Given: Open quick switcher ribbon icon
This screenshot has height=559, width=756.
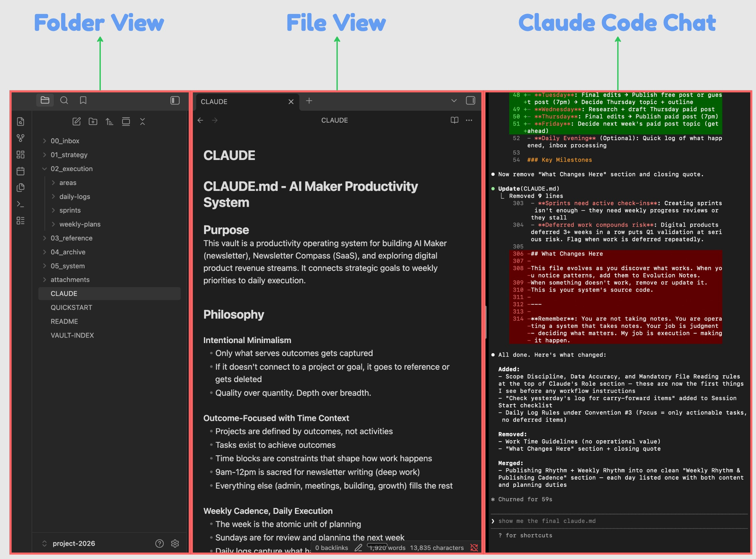Looking at the screenshot, I should [20, 122].
